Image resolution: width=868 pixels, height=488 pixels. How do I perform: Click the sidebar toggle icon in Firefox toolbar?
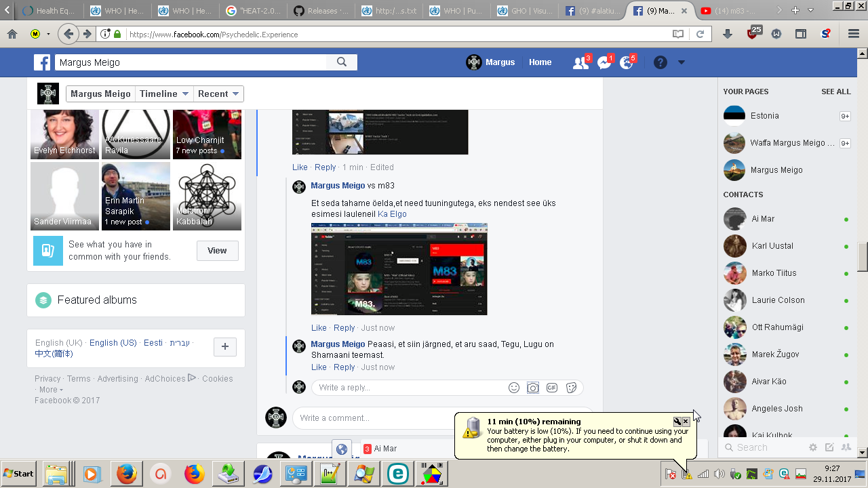click(801, 34)
